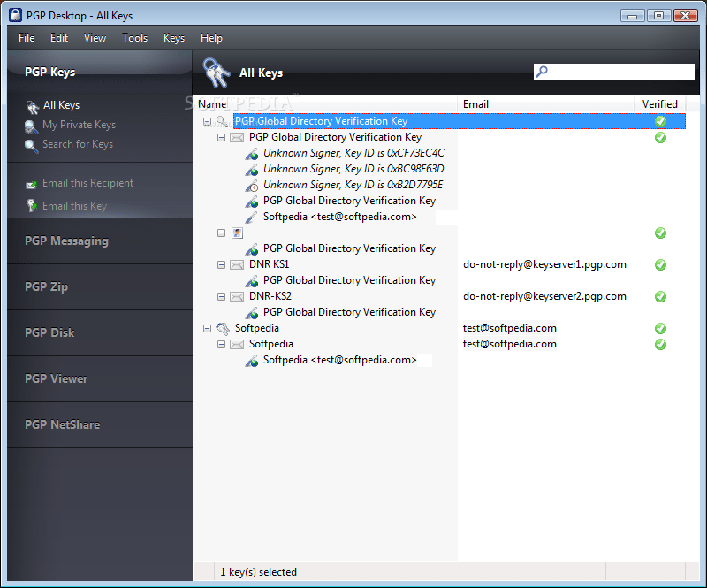Open the Keys menu
Image resolution: width=707 pixels, height=588 pixels.
[x=173, y=38]
